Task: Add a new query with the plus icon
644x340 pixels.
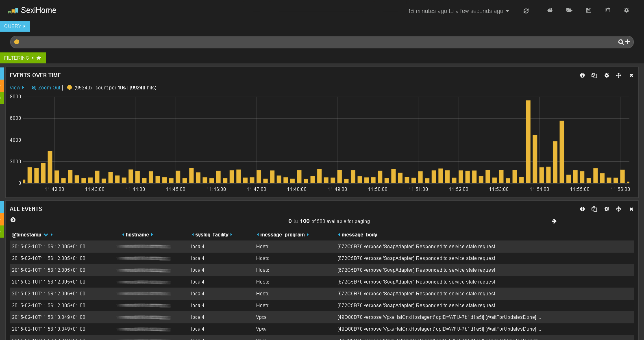Action: [627, 42]
